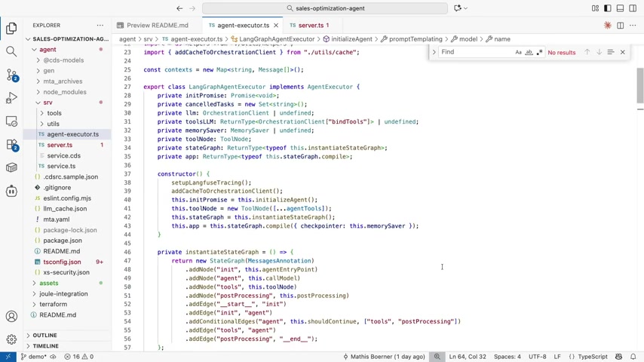Open the Source Control view

point(11,75)
